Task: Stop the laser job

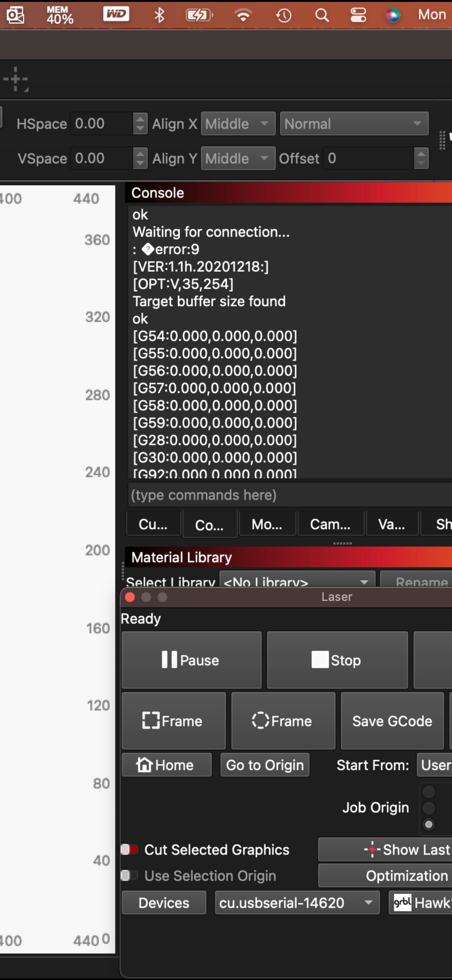Action: pos(337,660)
